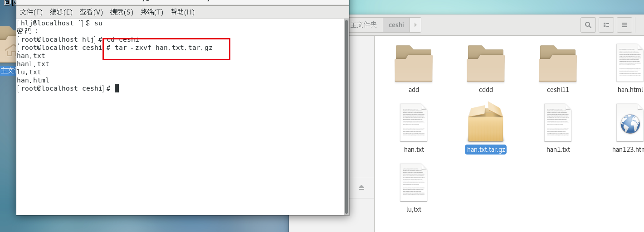Click the terminal vertical scrollbar
This screenshot has height=232, width=644.
pos(346,117)
